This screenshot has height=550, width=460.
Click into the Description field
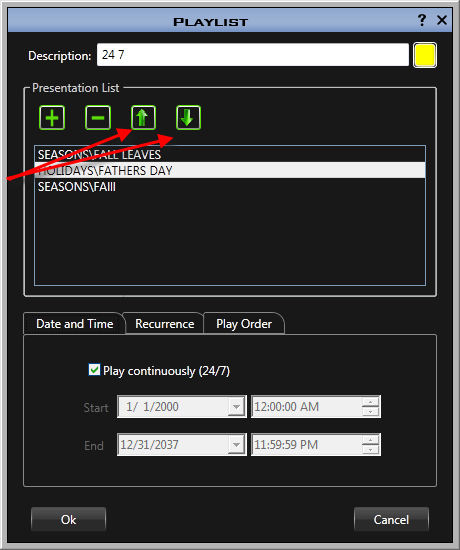click(253, 55)
